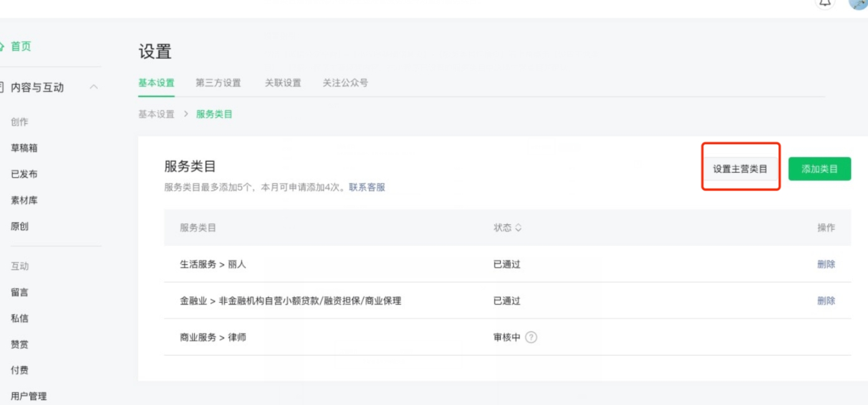Image resolution: width=868 pixels, height=405 pixels.
Task: Switch to the 第三方设置 tab
Action: (x=219, y=82)
